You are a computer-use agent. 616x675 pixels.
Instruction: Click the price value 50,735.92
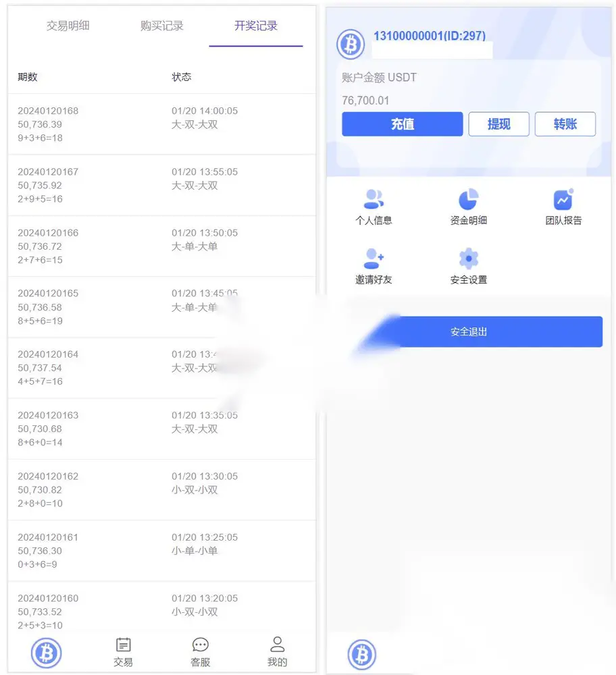[40, 186]
